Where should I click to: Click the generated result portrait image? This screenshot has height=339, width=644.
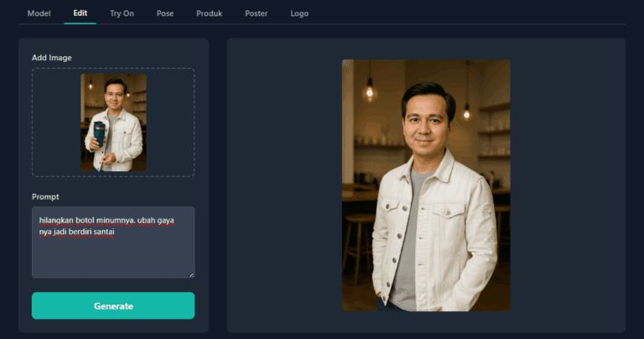point(425,185)
